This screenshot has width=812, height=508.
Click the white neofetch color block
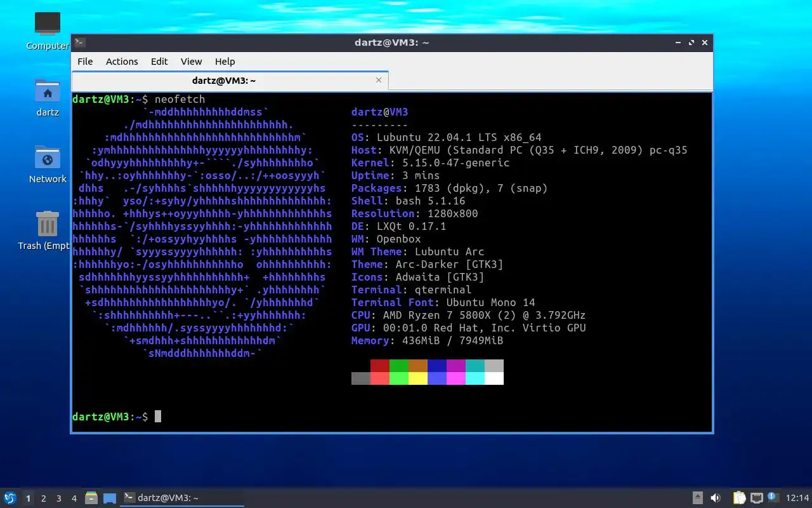494,378
